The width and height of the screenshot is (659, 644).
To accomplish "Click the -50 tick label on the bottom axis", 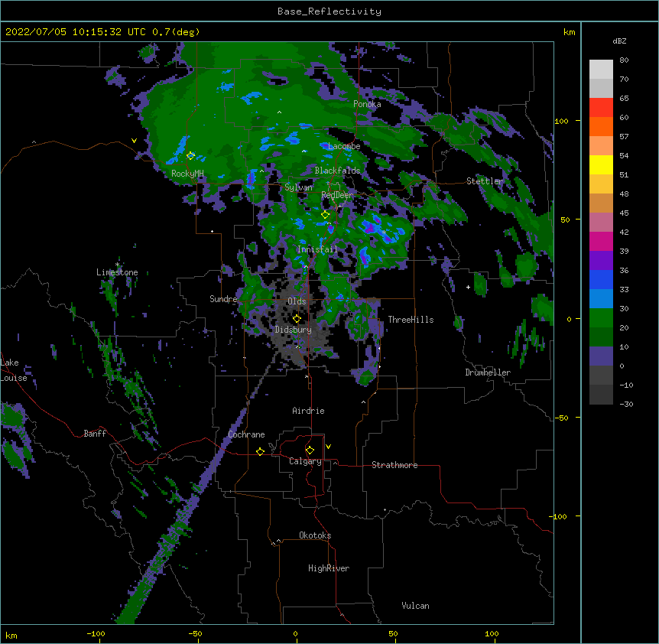I will [x=195, y=634].
